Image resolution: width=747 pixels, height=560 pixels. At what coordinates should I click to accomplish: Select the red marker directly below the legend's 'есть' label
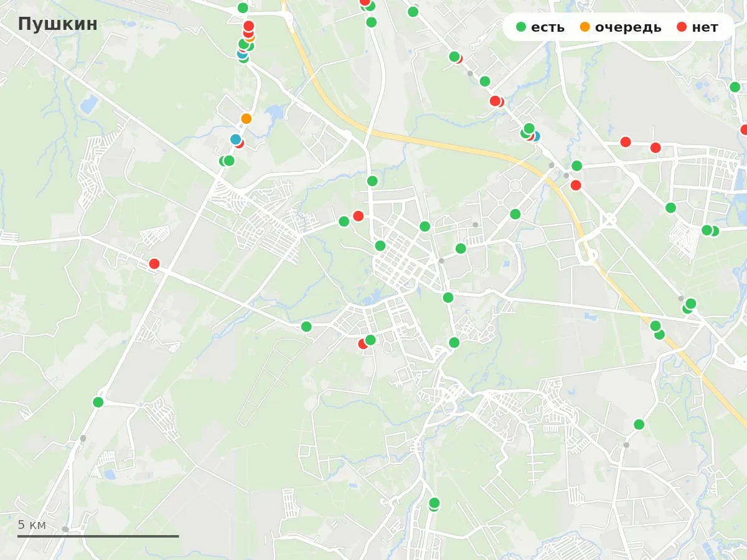[576, 185]
